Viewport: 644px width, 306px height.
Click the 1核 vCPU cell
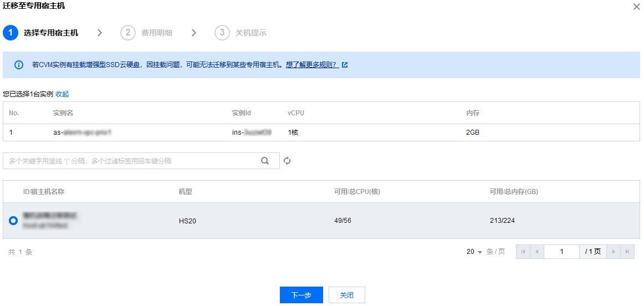click(293, 132)
